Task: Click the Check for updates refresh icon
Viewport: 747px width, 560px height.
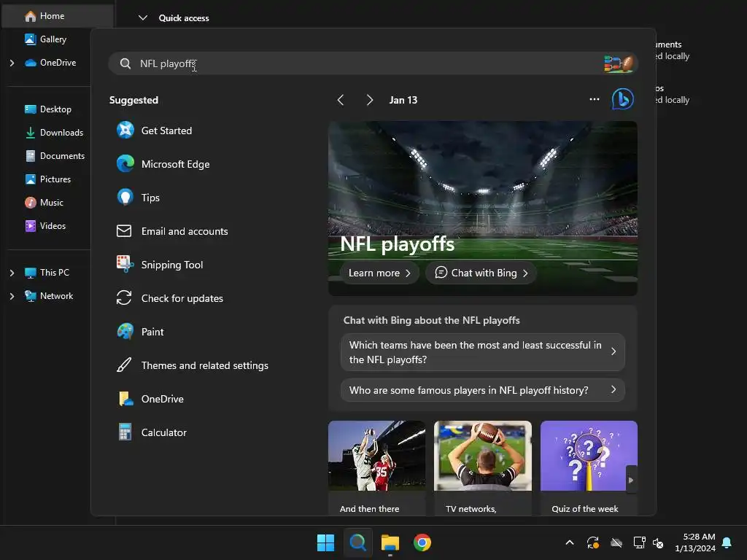Action: point(124,298)
